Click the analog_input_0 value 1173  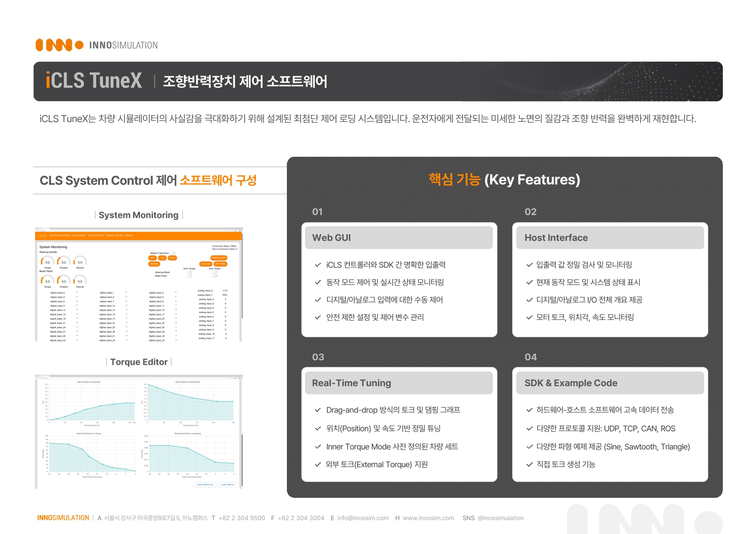[x=225, y=291]
